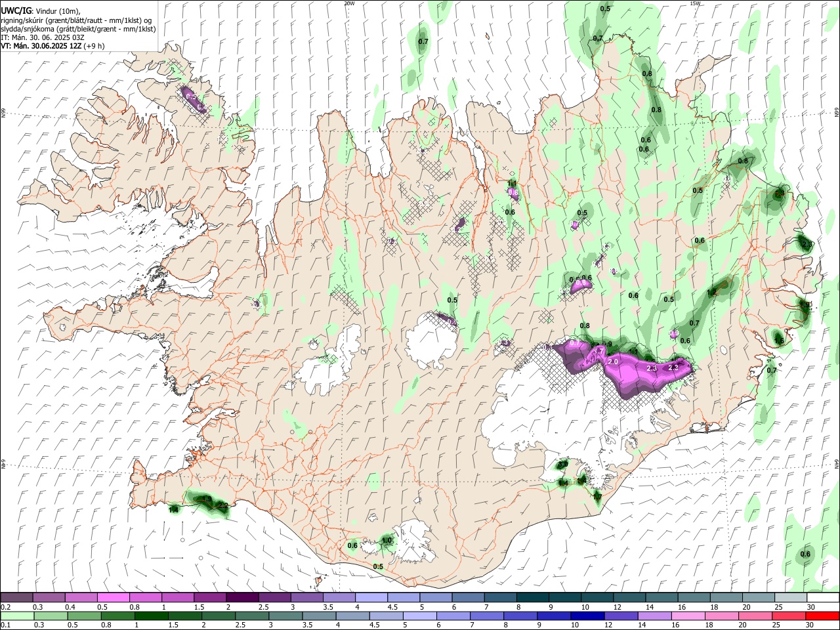
Task: Click the 'slydda/snjókoma' legend description line
Action: coord(78,29)
